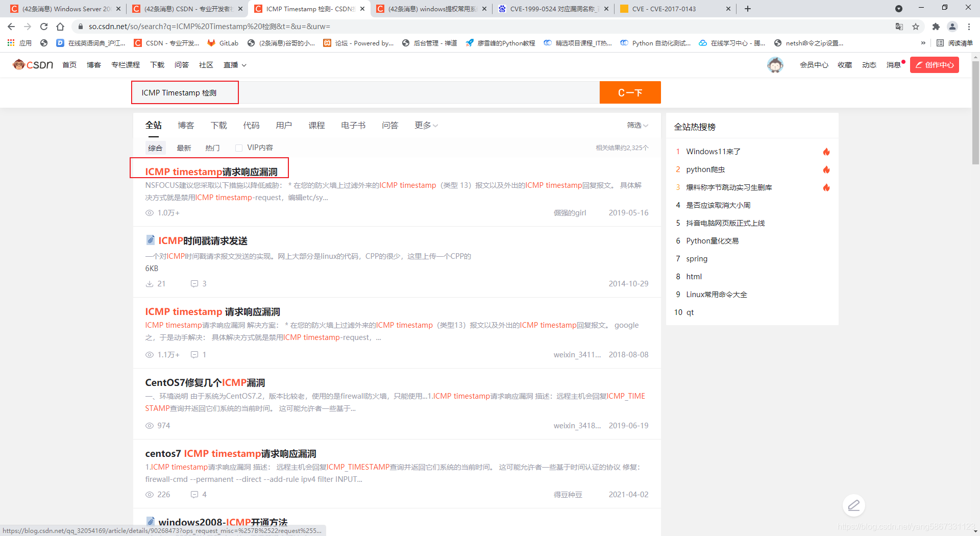Click the download icon with count 21

150,284
